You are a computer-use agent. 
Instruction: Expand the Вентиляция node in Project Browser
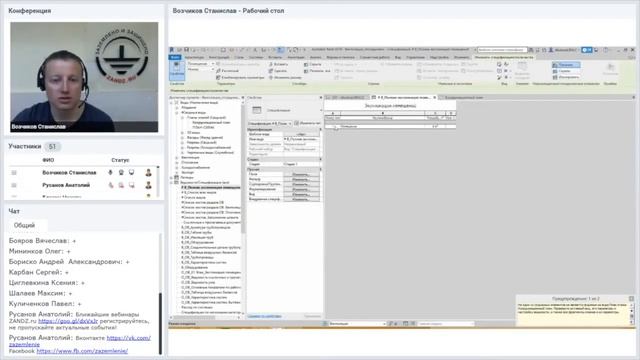177,158
